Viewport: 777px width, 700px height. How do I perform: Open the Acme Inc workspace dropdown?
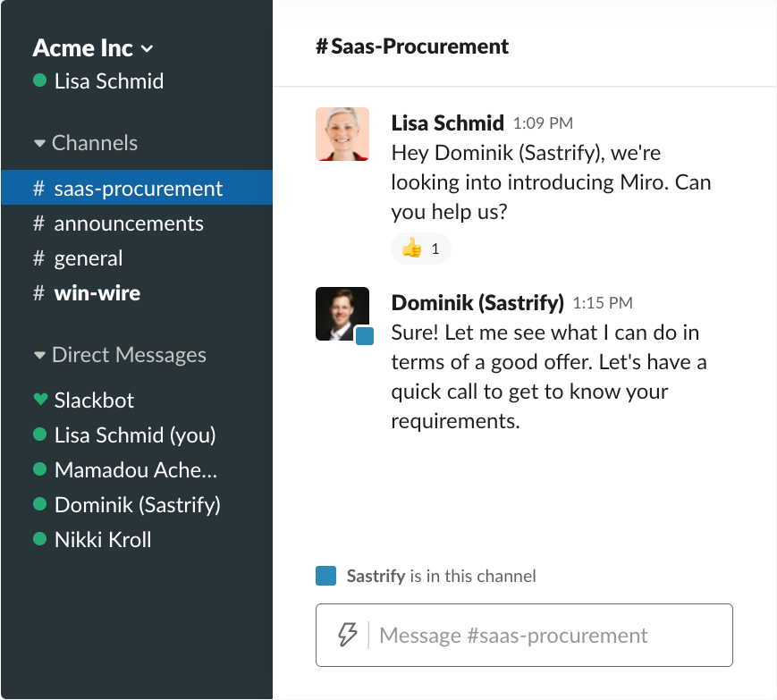point(93,48)
